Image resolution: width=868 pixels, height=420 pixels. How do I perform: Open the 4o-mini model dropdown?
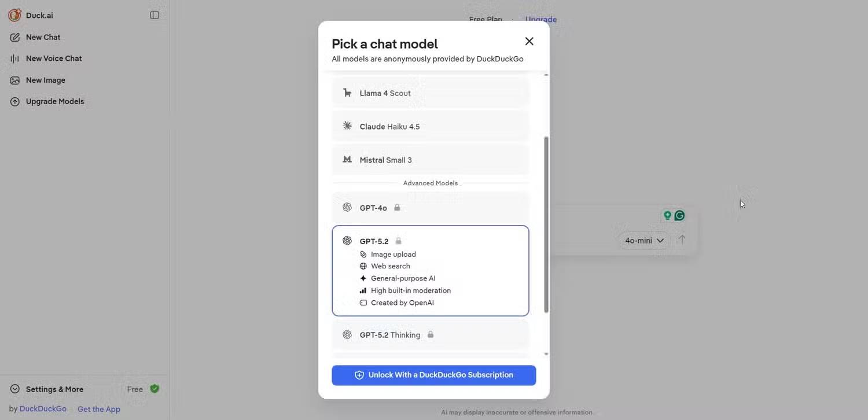[x=643, y=240]
